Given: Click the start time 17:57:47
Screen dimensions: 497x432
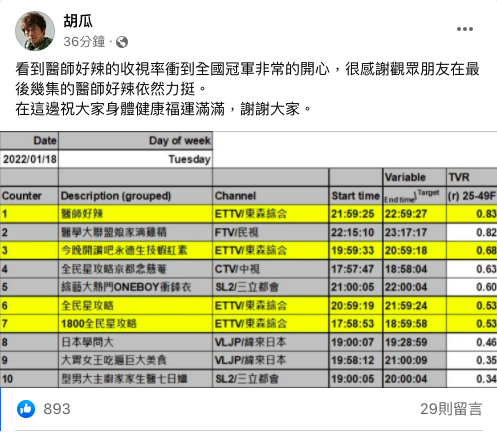Looking at the screenshot, I should (x=356, y=269).
